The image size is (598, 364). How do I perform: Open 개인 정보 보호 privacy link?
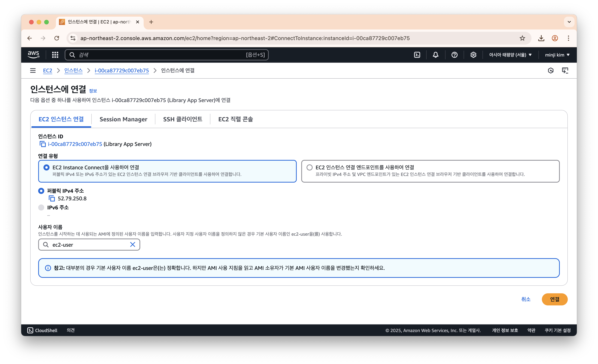pos(505,330)
